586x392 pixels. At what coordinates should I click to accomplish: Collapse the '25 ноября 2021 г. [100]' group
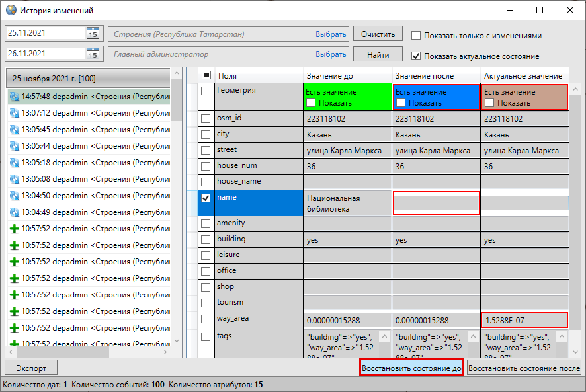[89, 79]
